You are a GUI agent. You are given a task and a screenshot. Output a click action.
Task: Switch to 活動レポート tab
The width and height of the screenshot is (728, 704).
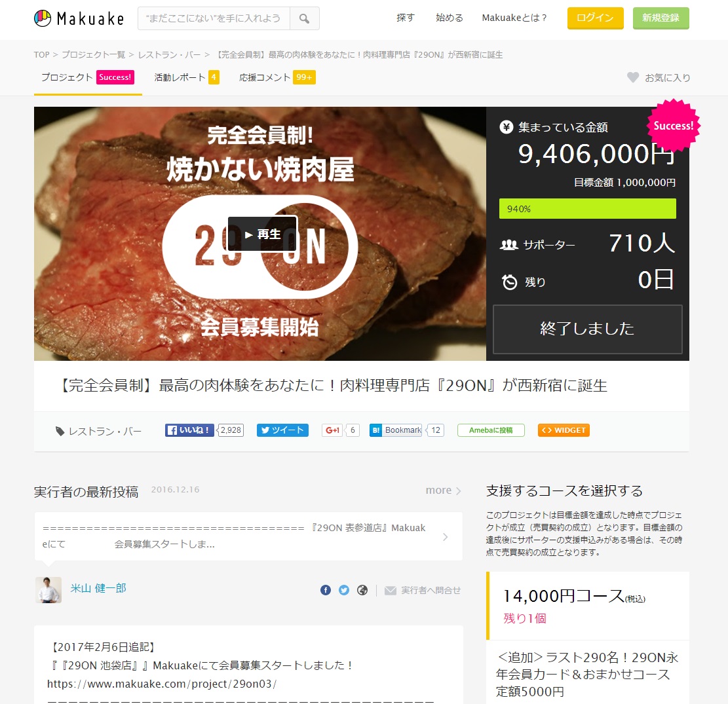(187, 77)
